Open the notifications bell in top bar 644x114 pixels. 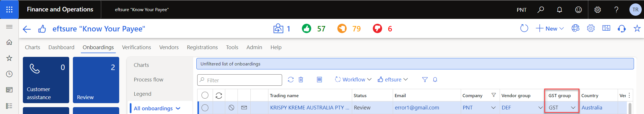(x=559, y=10)
